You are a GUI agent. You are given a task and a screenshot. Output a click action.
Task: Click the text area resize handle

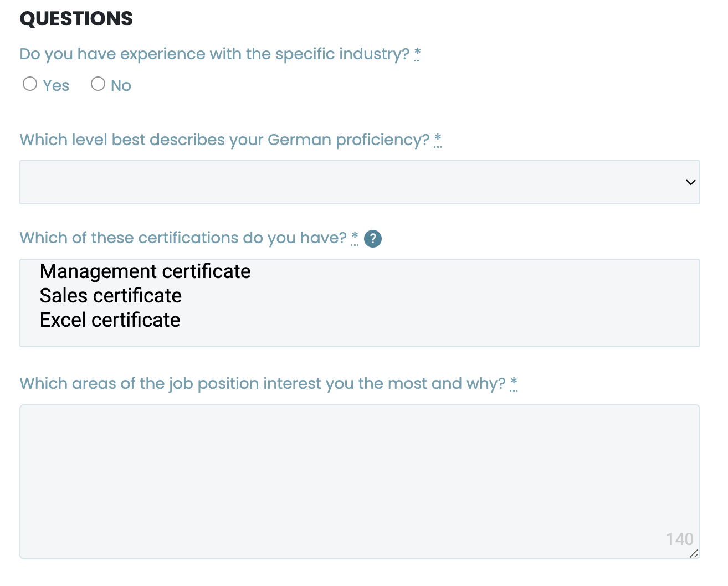(x=694, y=553)
